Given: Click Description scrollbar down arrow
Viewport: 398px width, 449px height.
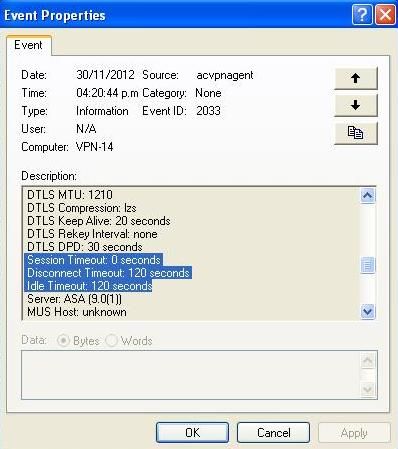Looking at the screenshot, I should point(368,312).
